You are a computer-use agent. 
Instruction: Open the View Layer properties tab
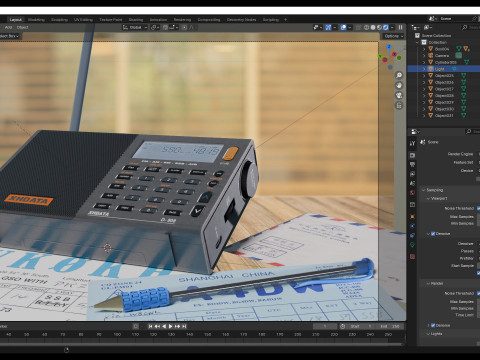(412, 174)
